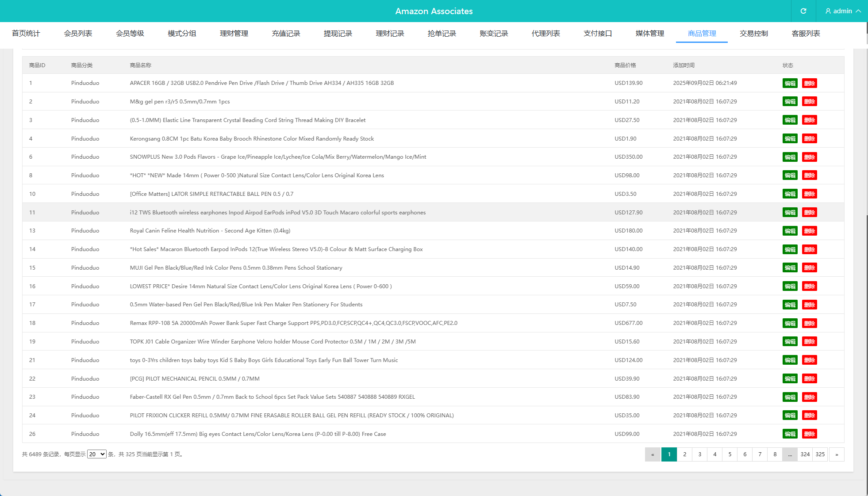Open the 充值记录 tab
This screenshot has width=868, height=496.
coord(286,34)
